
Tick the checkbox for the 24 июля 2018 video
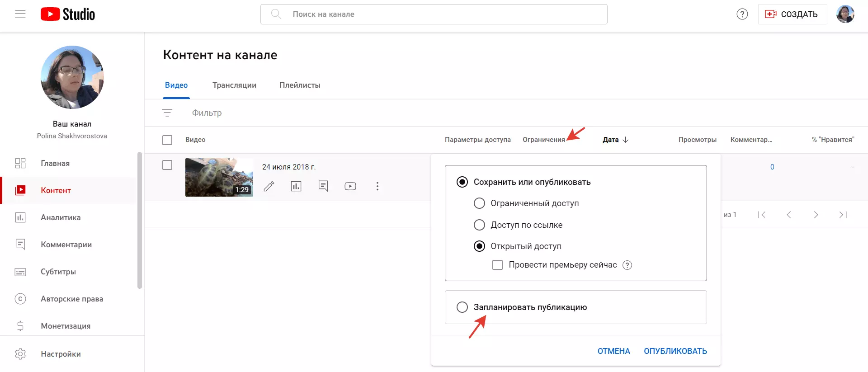click(167, 165)
